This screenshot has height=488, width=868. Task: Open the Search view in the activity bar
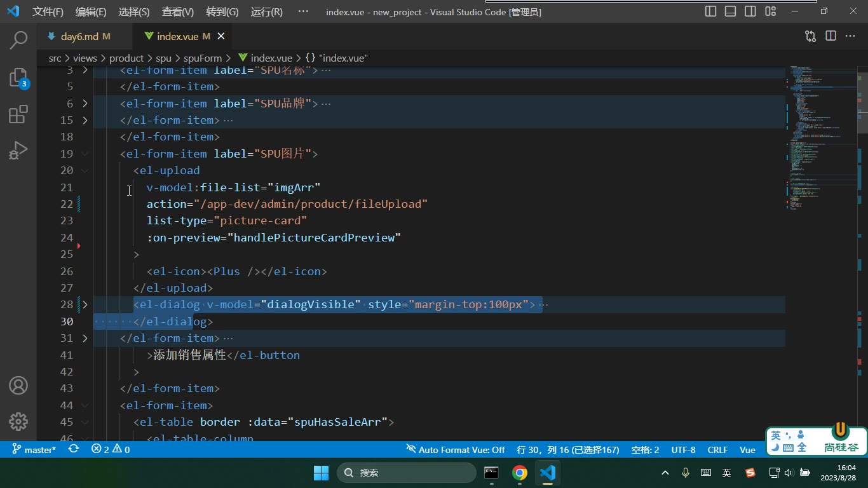18,40
